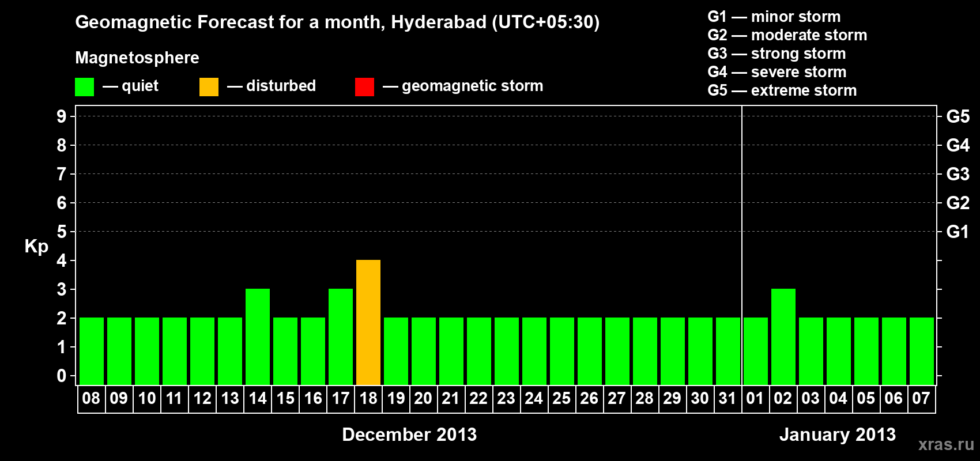The image size is (980, 461).
Task: Click the orange disturbed legend swatch
Action: [x=209, y=87]
